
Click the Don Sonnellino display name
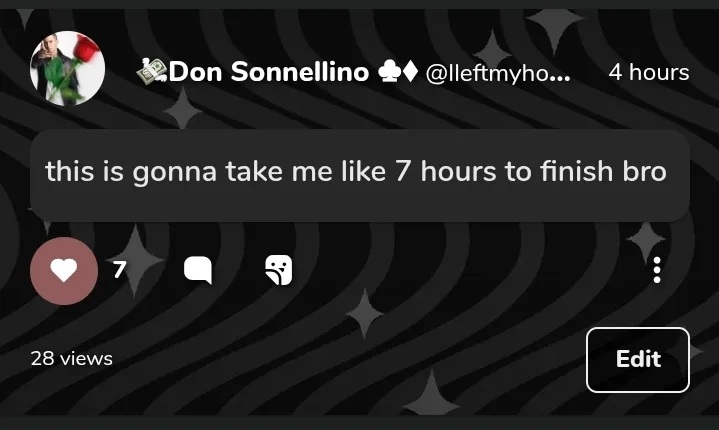point(269,72)
